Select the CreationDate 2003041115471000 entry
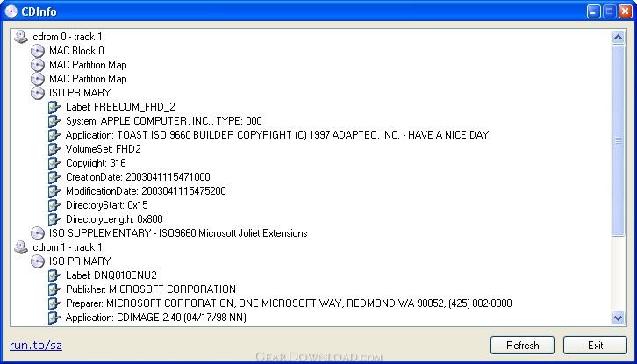This screenshot has width=637, height=364. [138, 177]
